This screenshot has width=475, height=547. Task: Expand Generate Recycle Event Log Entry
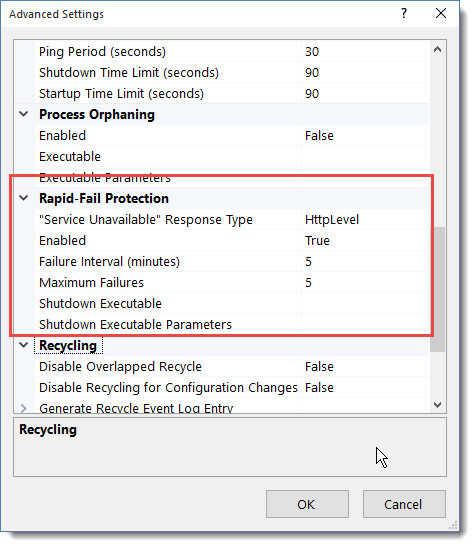coord(24,408)
